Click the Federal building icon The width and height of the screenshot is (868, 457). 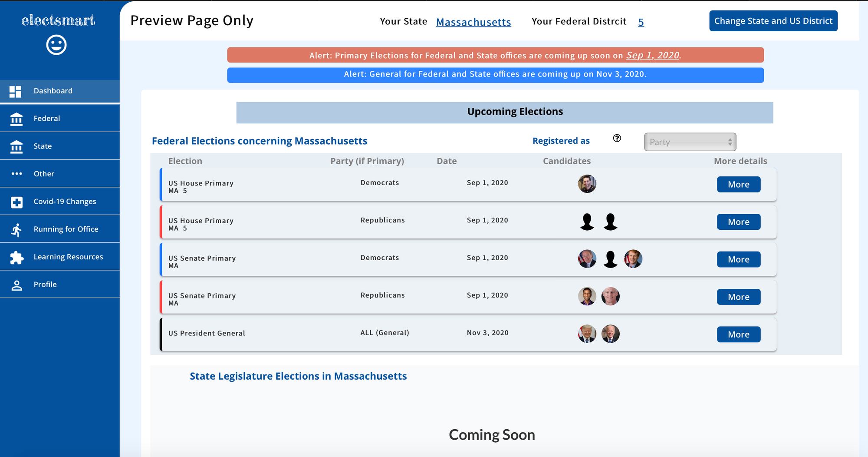16,119
